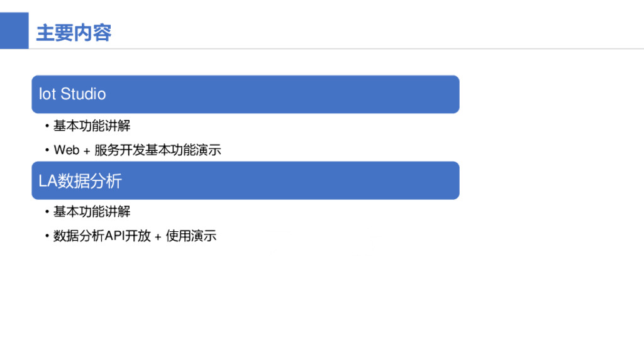
Task: Click "使用演示" at the end of last bullet
Action: click(x=191, y=236)
